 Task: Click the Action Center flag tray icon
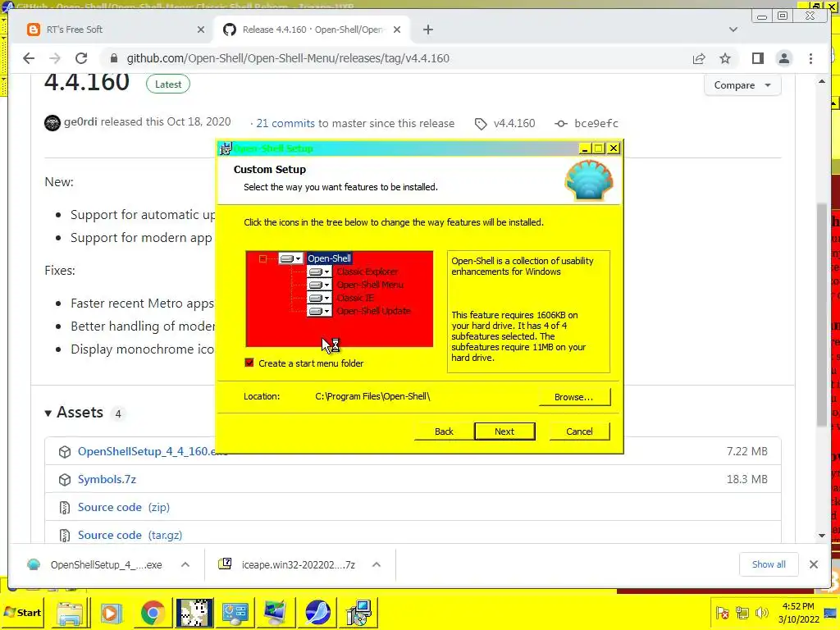pos(723,613)
